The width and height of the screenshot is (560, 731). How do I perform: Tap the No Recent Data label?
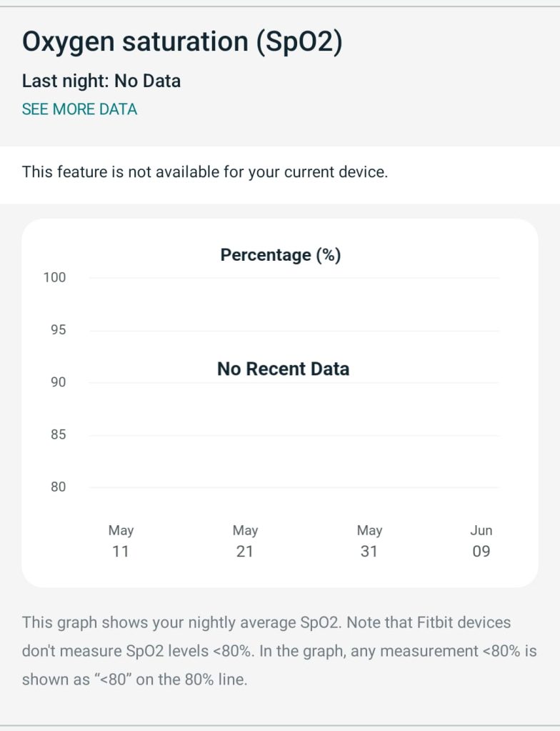pos(283,369)
